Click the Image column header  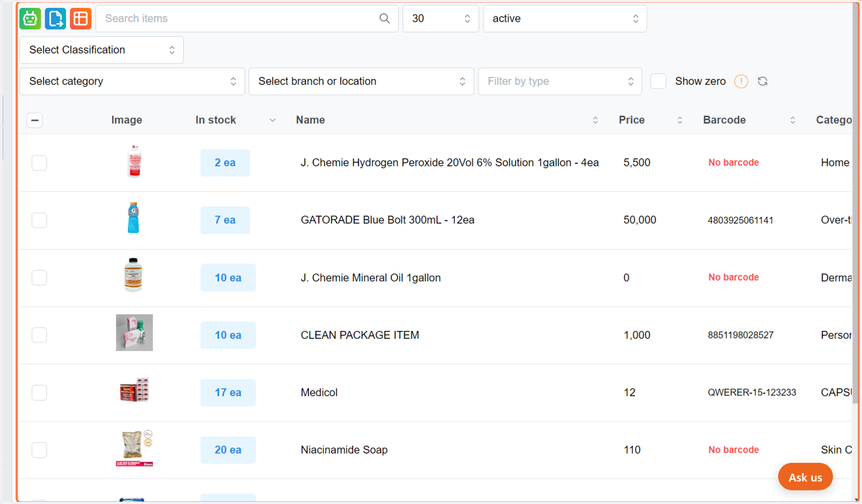point(126,120)
